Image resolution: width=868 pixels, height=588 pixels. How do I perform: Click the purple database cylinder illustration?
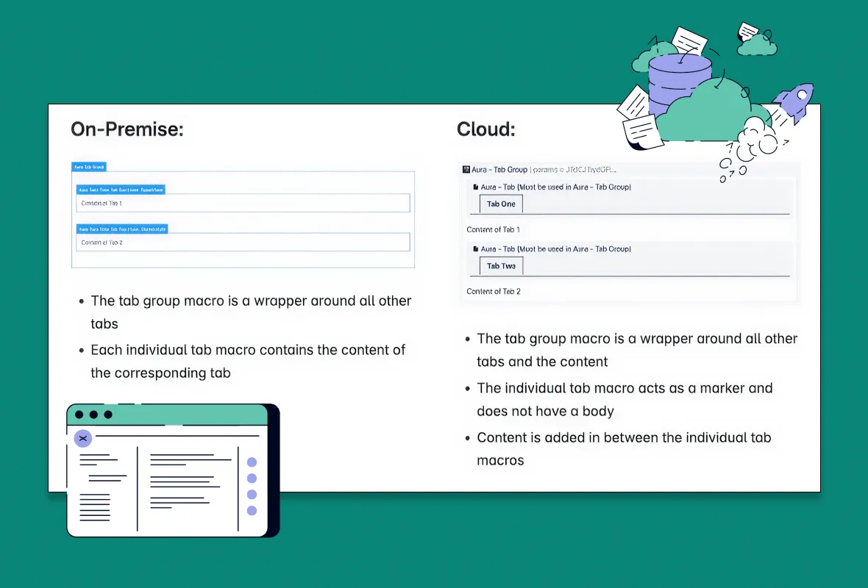[680, 81]
